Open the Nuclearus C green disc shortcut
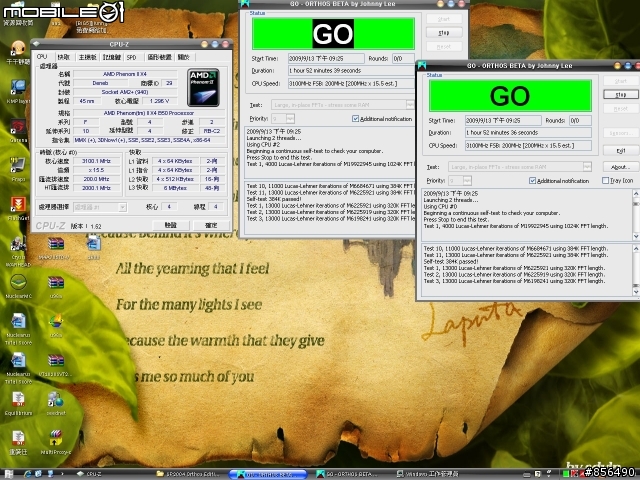This screenshot has height=480, width=640. [18, 286]
